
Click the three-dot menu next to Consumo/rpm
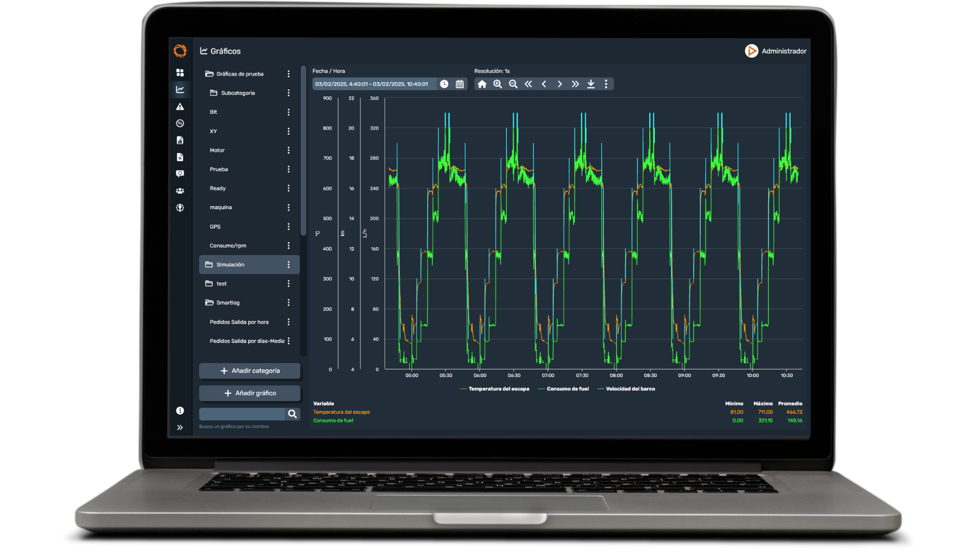click(x=289, y=245)
